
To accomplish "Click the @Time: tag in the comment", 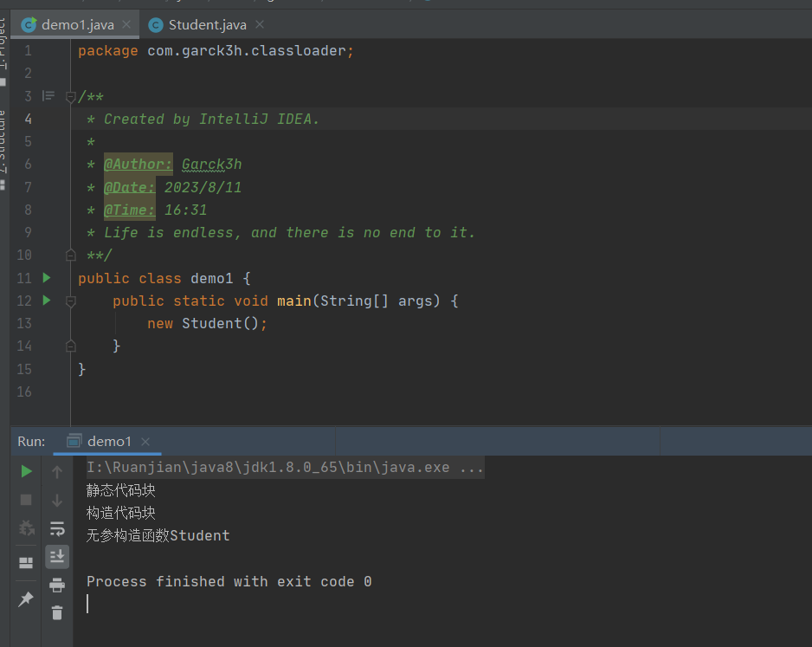I will [x=130, y=210].
